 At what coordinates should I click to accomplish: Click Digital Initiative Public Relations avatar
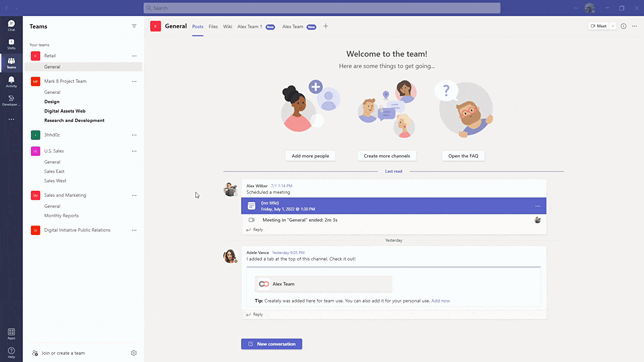tap(35, 230)
